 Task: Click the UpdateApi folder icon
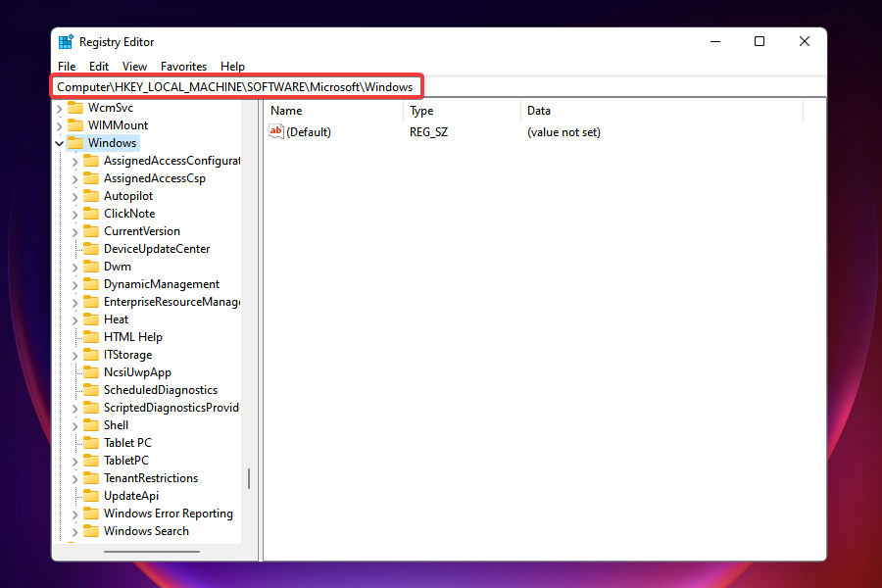coord(91,496)
